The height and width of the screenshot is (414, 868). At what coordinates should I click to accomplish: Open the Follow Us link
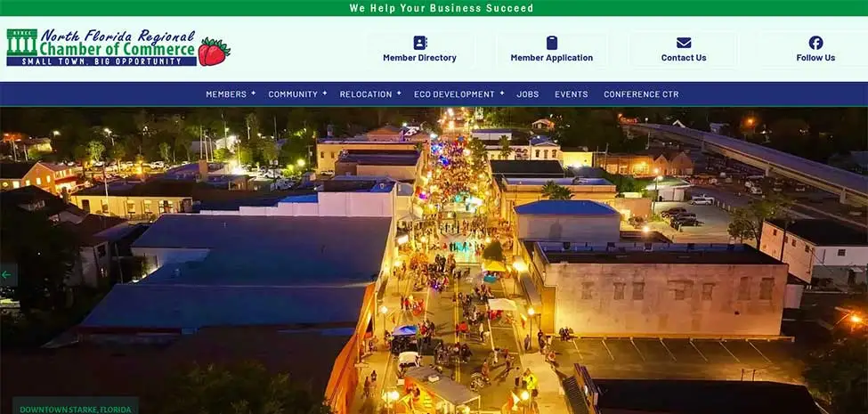[815, 58]
